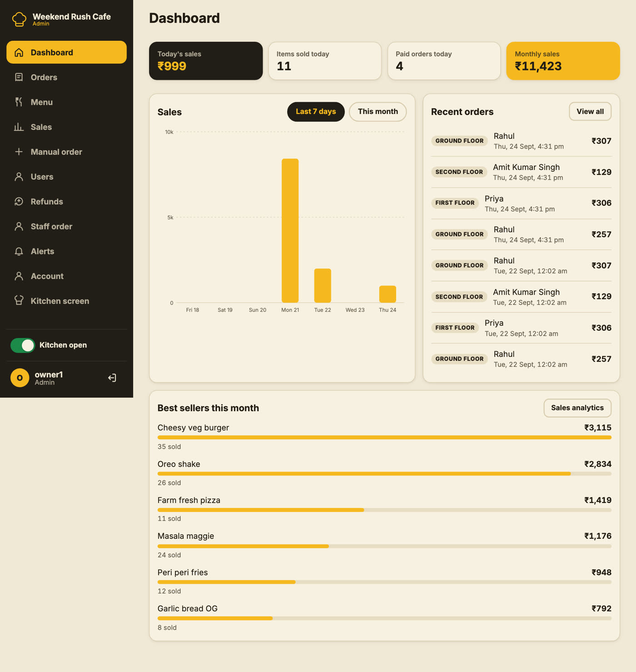Click the "₹2,834" Oreo shake amount

598,464
